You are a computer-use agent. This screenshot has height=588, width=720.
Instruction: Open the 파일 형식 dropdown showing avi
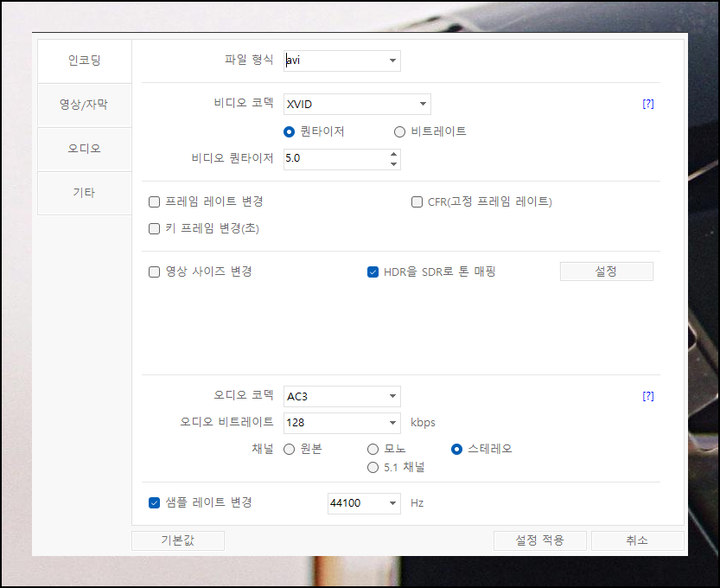(x=342, y=61)
